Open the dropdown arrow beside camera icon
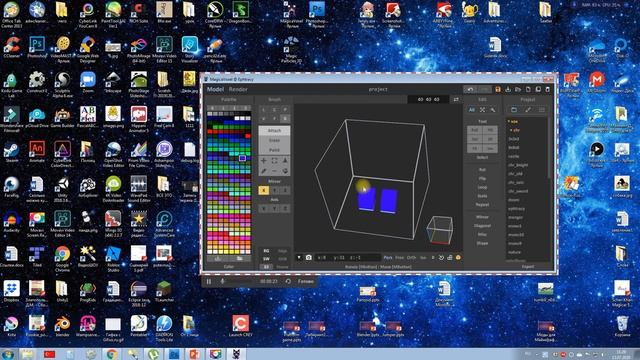This screenshot has height=360, width=640. tap(299, 258)
